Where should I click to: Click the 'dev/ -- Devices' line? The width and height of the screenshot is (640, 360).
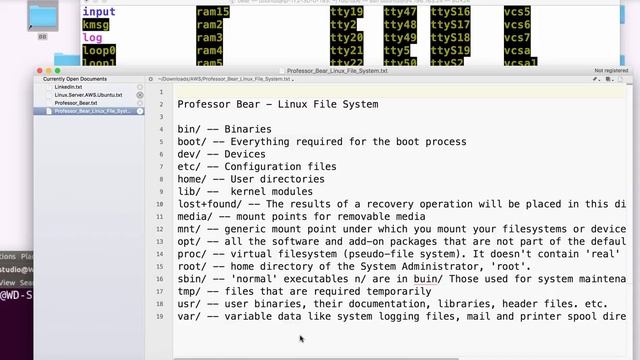[221, 154]
